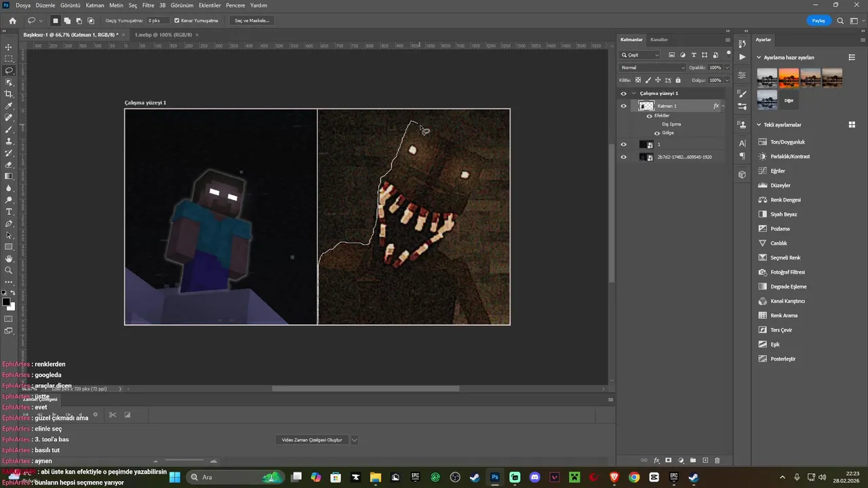
Task: Open the Opaklık dropdown arrow
Action: point(727,68)
